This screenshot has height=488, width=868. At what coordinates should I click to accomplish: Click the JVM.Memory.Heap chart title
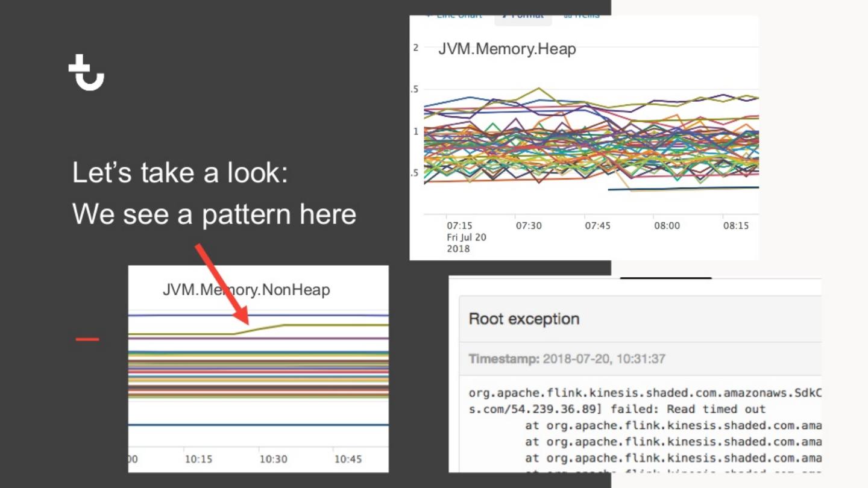coord(507,49)
